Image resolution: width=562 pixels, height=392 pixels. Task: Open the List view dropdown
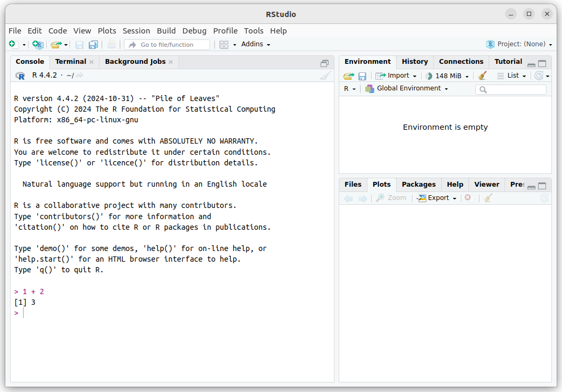[512, 76]
